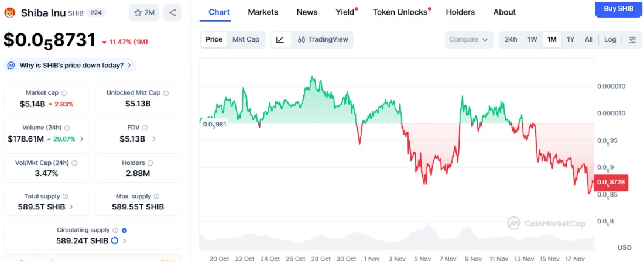The height and width of the screenshot is (265, 644).
Task: Select the line chart icon
Action: pos(280,39)
